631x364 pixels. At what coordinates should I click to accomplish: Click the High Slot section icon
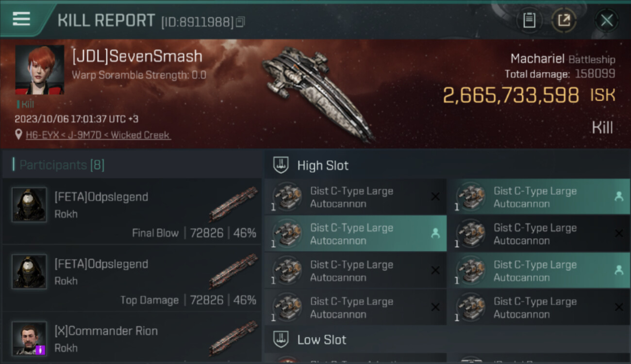click(282, 165)
